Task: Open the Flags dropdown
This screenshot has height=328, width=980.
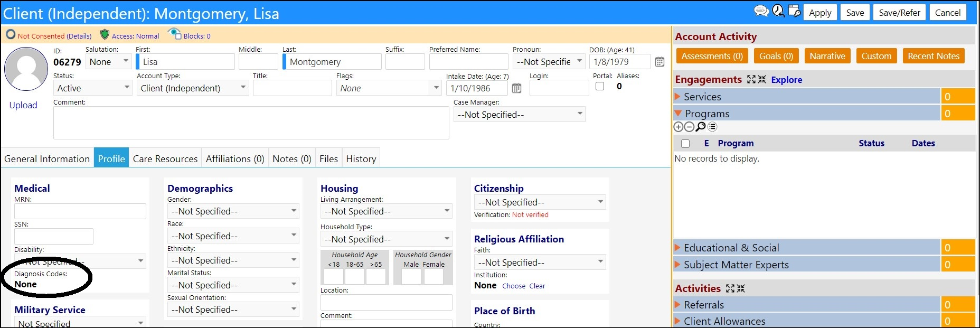Action: [x=389, y=88]
